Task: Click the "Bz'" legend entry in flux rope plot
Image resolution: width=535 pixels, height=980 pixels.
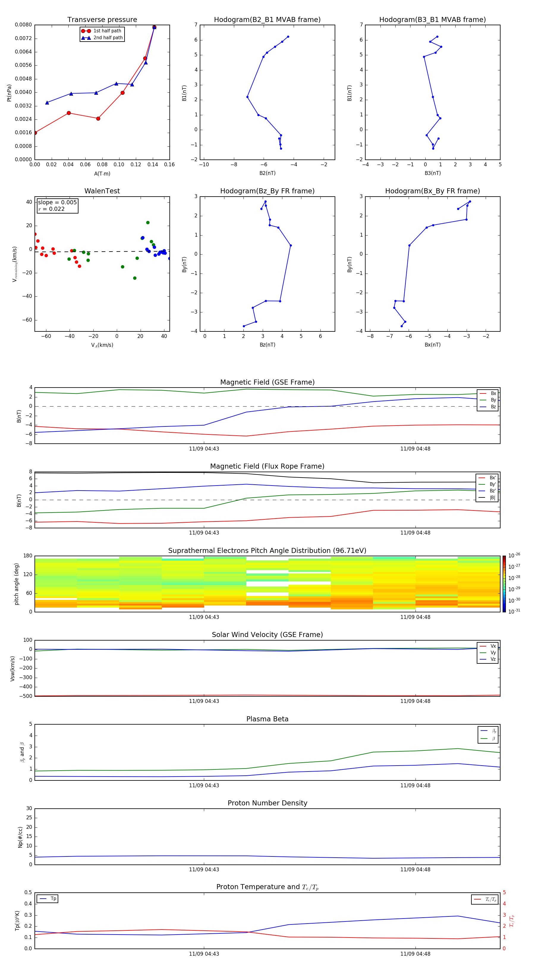Action: [x=487, y=491]
